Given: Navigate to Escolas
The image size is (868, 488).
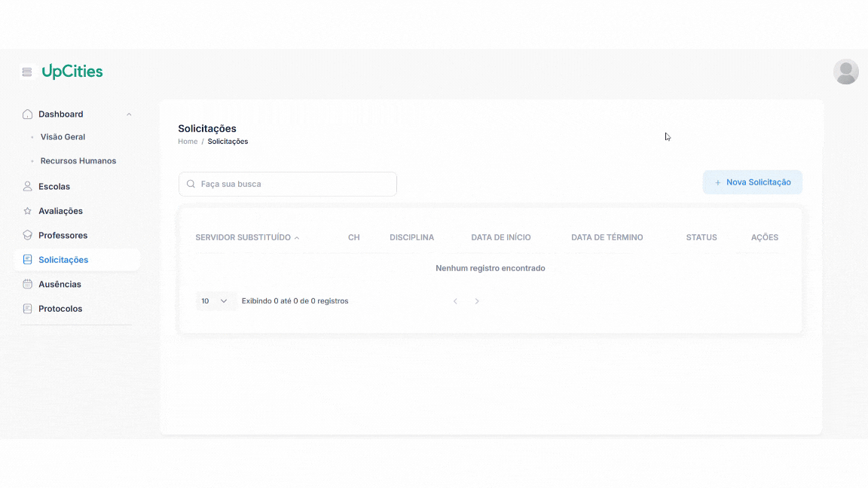Looking at the screenshot, I should [x=54, y=187].
